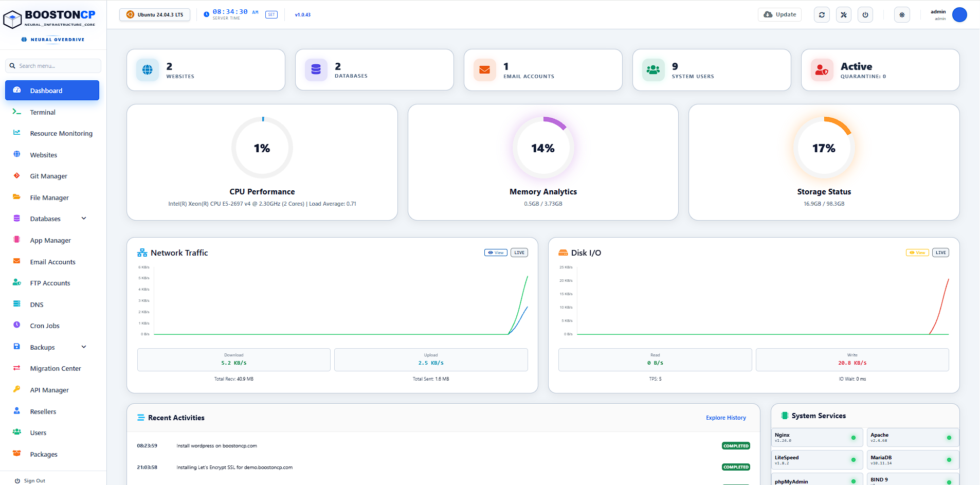Open the Terminal menu item
This screenshot has width=980, height=485.
52,112
